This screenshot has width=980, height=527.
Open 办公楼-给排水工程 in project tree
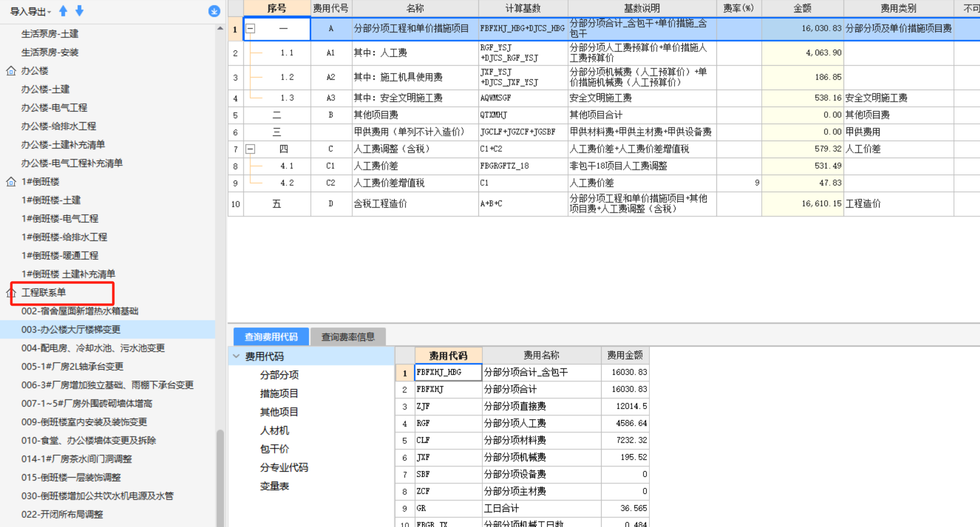[x=59, y=126]
